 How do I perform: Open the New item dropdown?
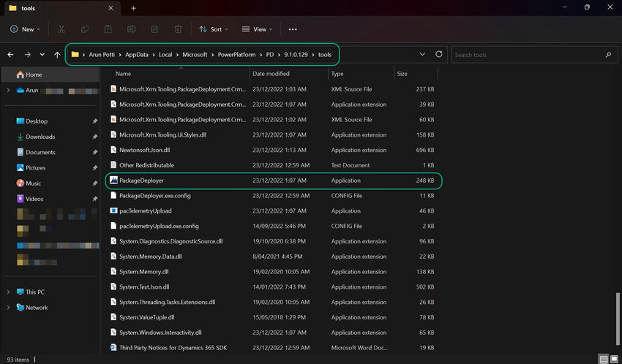(x=25, y=29)
